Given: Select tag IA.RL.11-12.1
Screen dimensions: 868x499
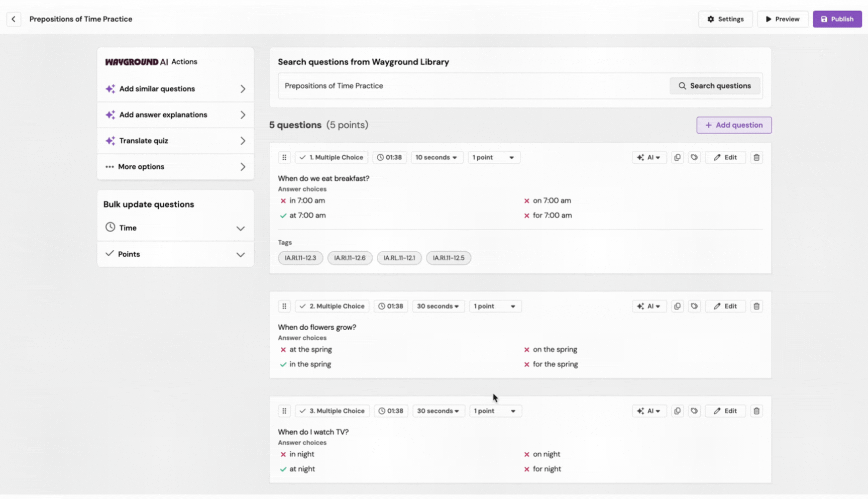Looking at the screenshot, I should coord(399,258).
